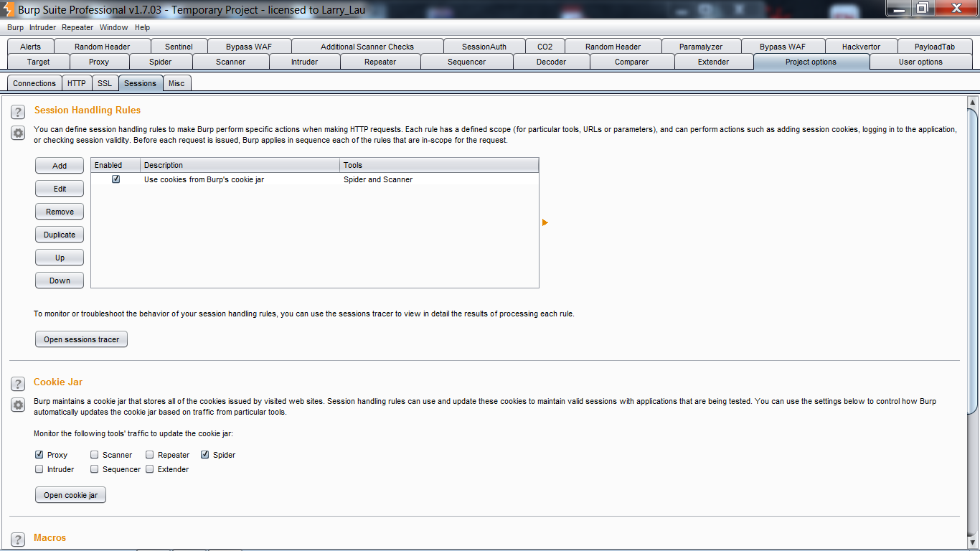The height and width of the screenshot is (551, 980).
Task: Select the Sessions sub-tab
Action: [x=140, y=83]
